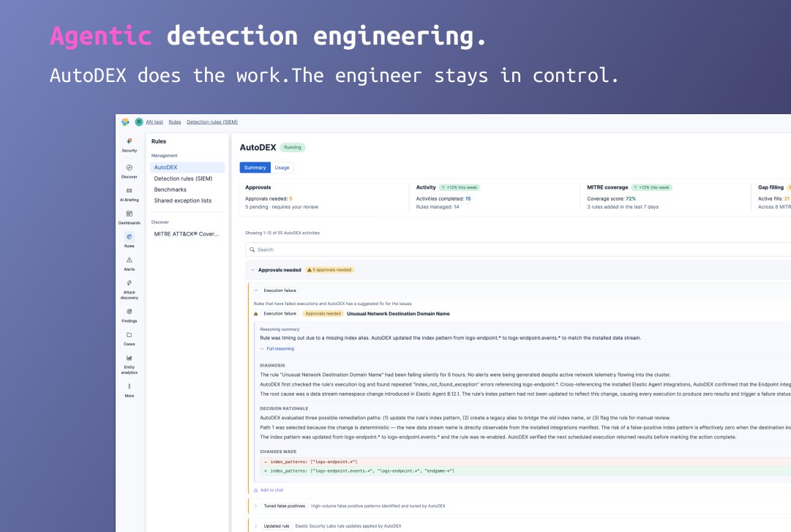Click inside the activities Search field
This screenshot has width=791, height=532.
point(520,250)
